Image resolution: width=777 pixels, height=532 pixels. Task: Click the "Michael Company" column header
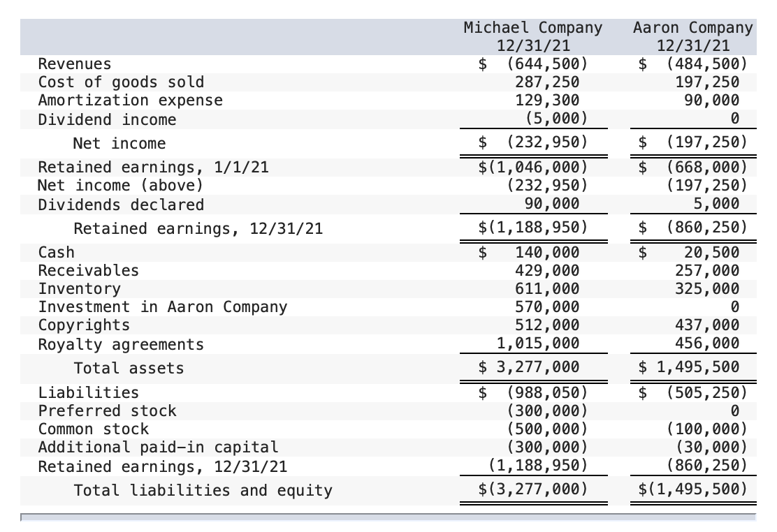(533, 28)
